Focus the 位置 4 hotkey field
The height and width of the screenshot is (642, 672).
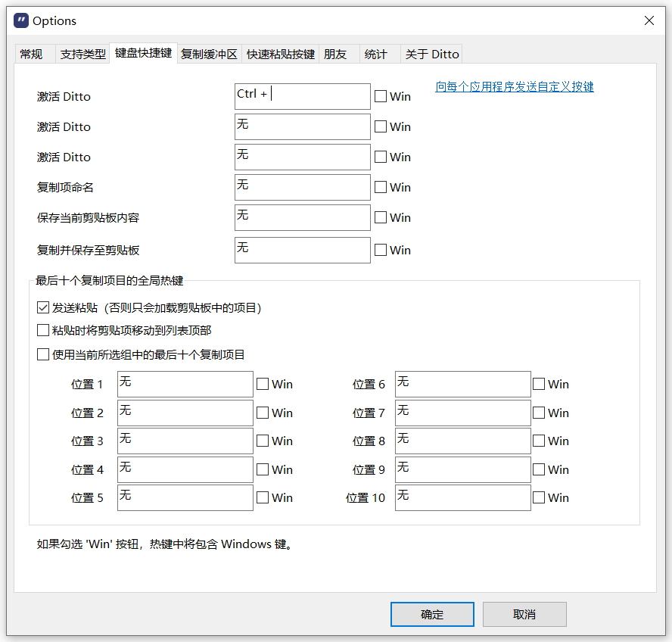(x=185, y=469)
